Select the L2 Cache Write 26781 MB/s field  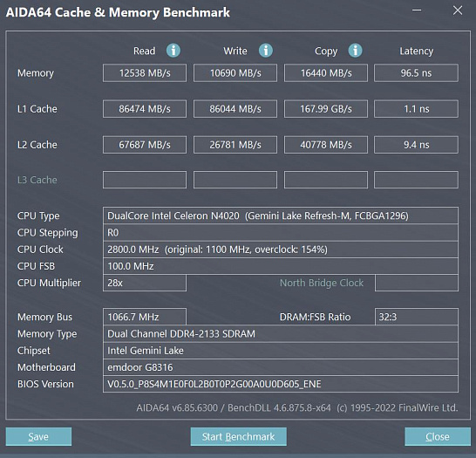235,145
